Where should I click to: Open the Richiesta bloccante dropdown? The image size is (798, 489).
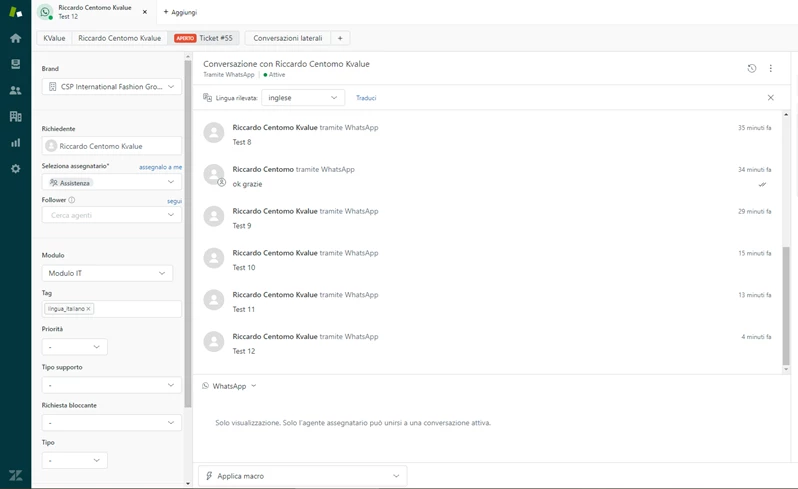111,423
